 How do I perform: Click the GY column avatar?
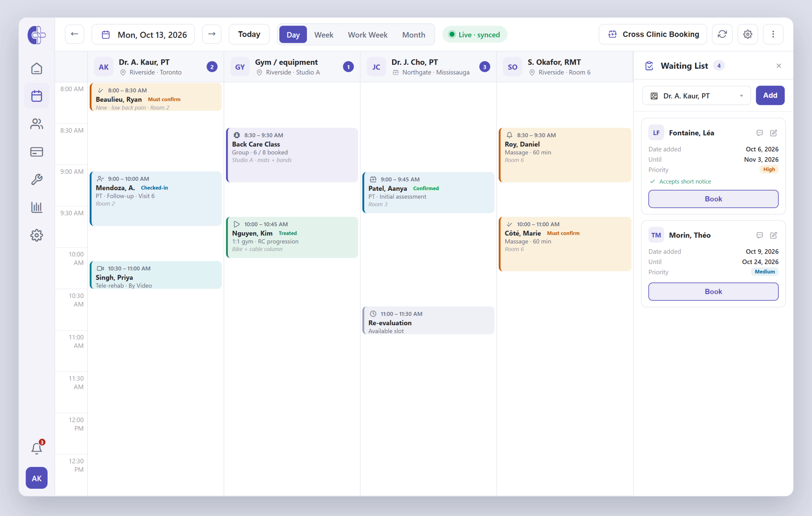click(240, 67)
